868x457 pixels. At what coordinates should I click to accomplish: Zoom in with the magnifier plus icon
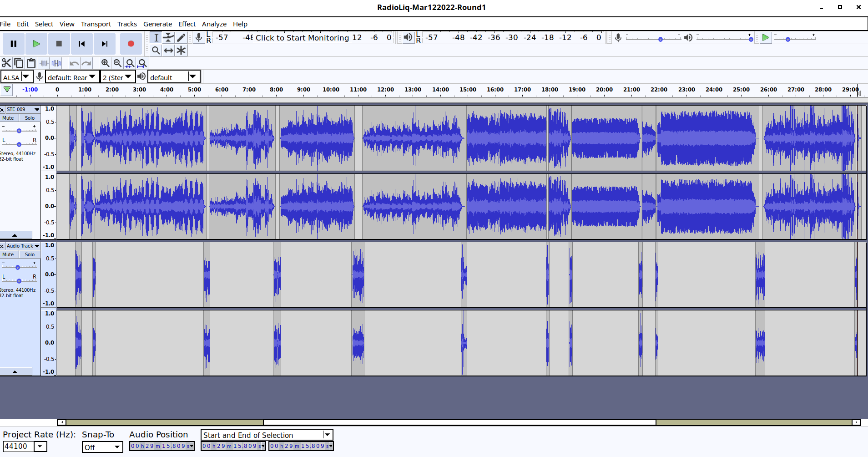click(105, 63)
